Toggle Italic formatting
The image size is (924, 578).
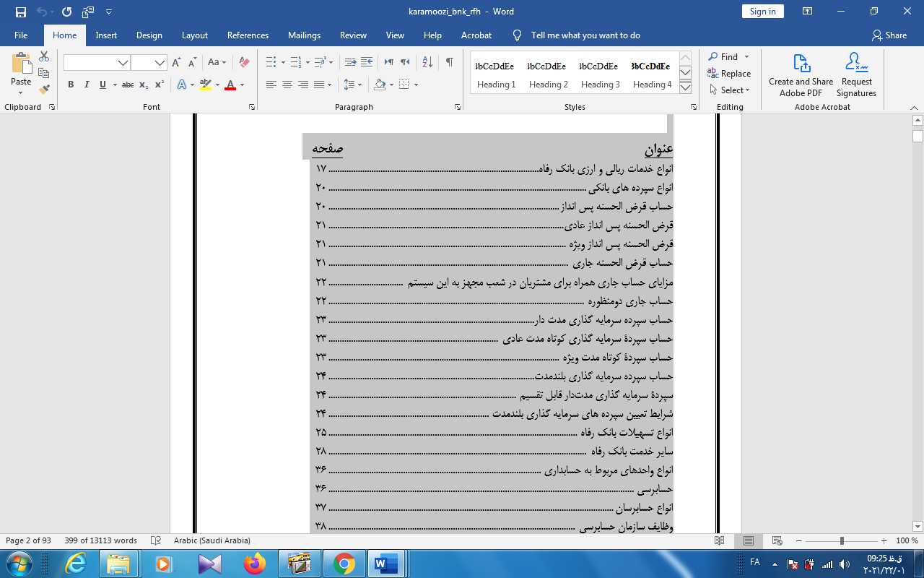[x=87, y=85]
